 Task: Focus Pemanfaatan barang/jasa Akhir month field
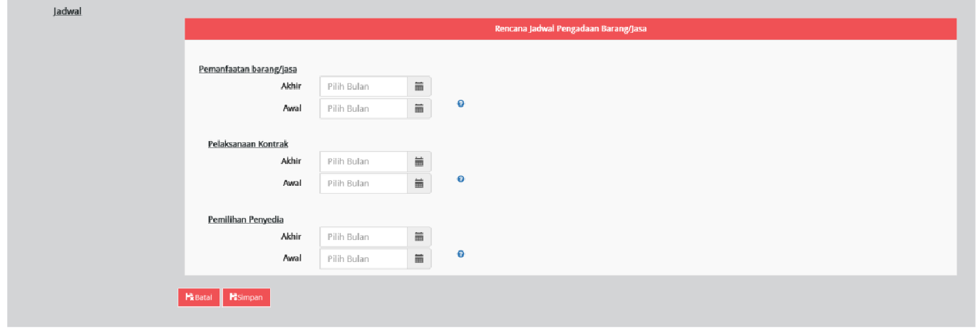click(363, 87)
